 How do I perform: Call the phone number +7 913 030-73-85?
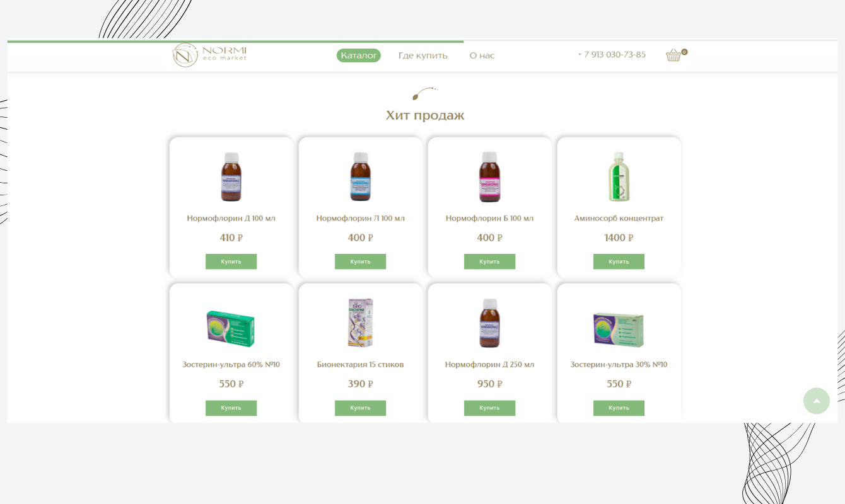tap(612, 55)
